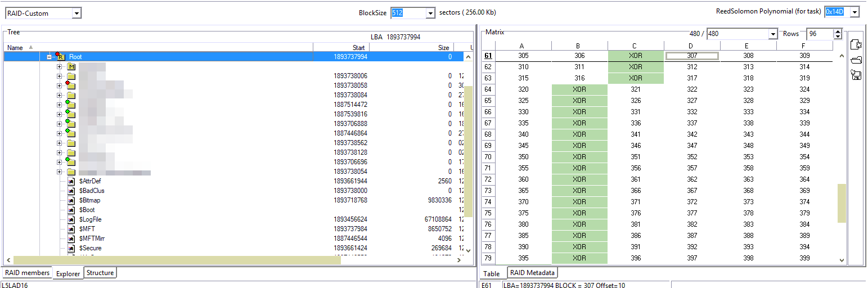This screenshot has height=288, width=868.
Task: Click the M-labeled folder icon under Root
Action: pos(71,66)
